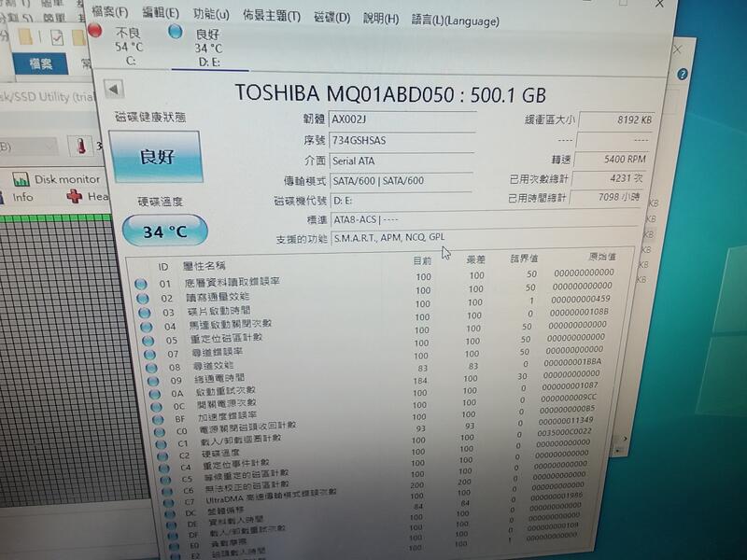This screenshot has width=747, height=560.
Task: Click the standard field ATA8-ACS
Action: tap(485, 219)
